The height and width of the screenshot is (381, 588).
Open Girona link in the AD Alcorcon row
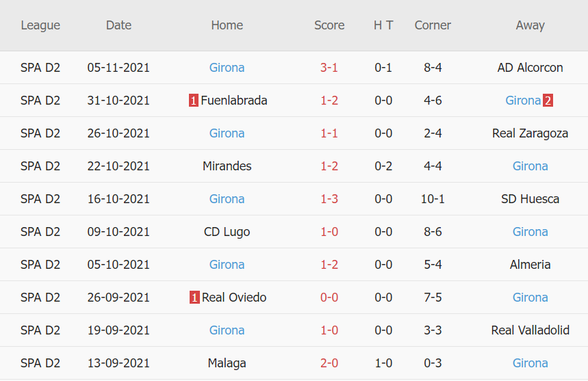[227, 68]
